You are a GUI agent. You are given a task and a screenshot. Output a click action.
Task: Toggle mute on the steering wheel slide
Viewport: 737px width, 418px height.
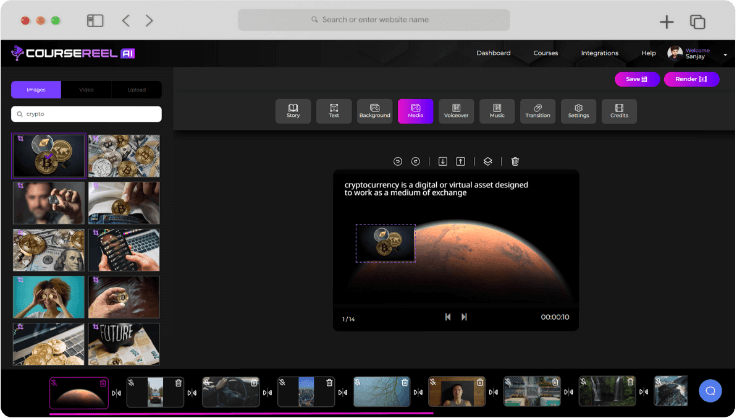point(207,383)
